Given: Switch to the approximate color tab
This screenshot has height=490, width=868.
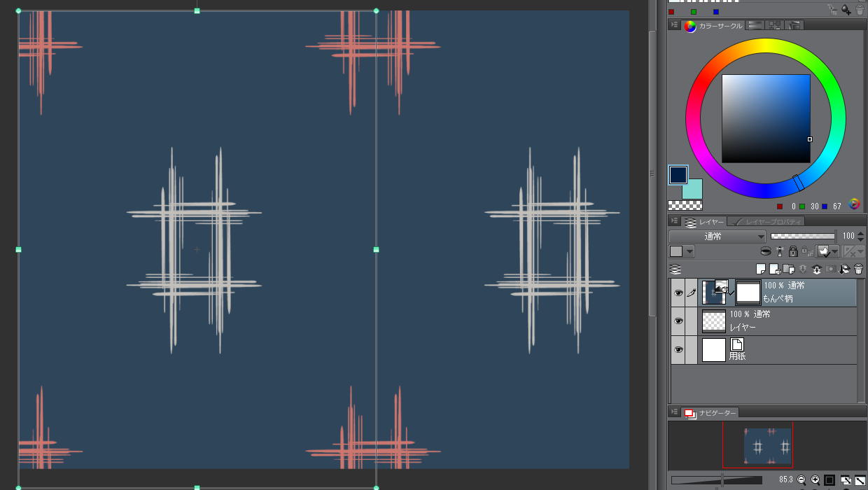Looking at the screenshot, I should coord(794,25).
